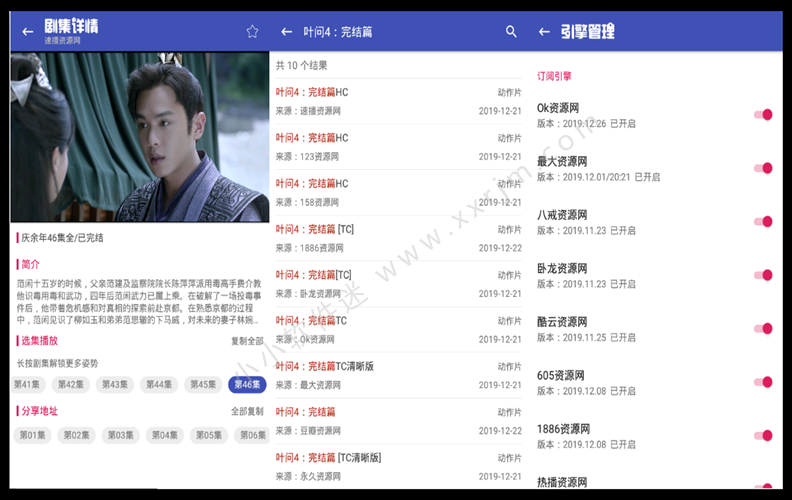Open result from 123资源网
The width and height of the screenshot is (792, 500).
[x=399, y=147]
